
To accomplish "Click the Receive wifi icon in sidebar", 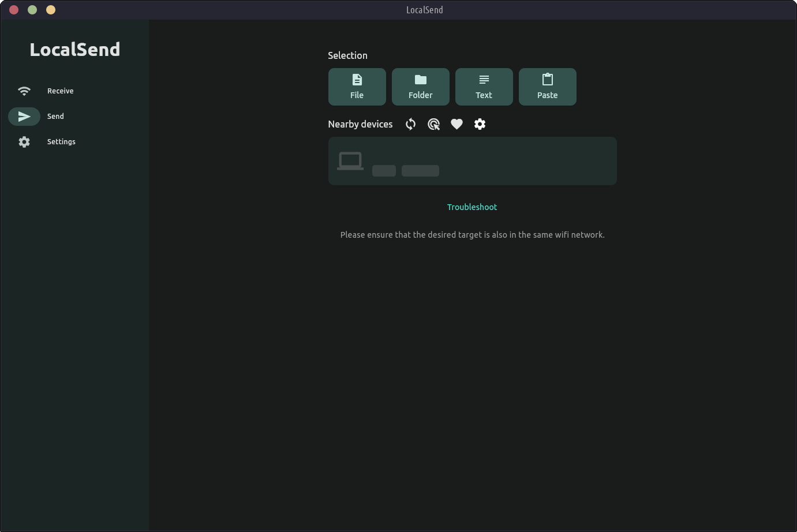I will (x=24, y=91).
